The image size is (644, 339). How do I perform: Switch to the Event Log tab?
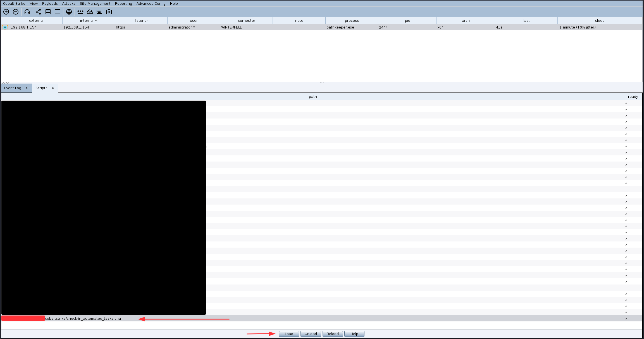coord(13,88)
